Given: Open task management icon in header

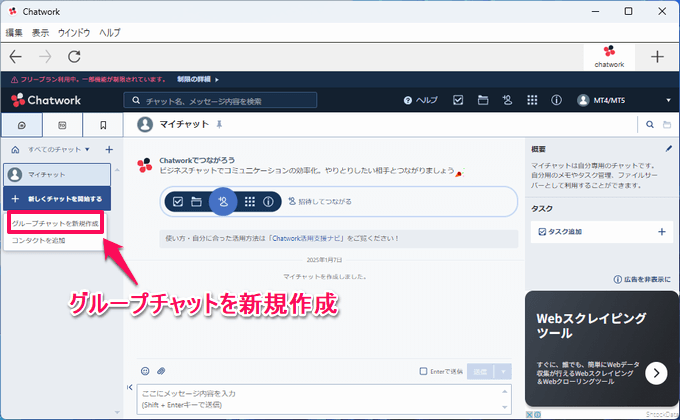Looking at the screenshot, I should (x=458, y=100).
